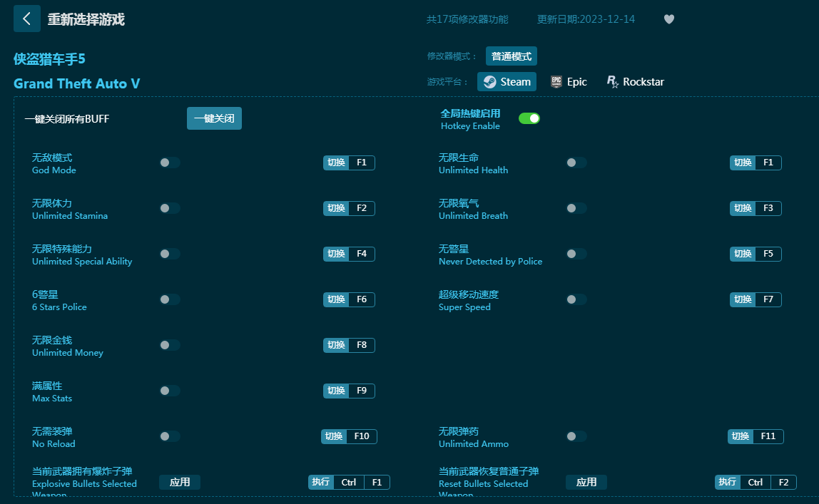
Task: Click 切换 hotkey button for Unlimited Stamina
Action: pos(337,208)
